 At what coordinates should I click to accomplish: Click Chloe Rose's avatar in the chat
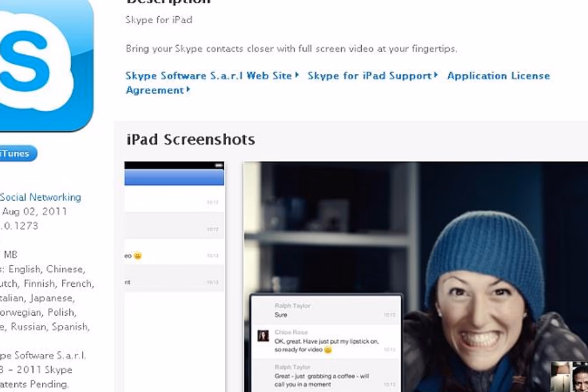tap(263, 336)
